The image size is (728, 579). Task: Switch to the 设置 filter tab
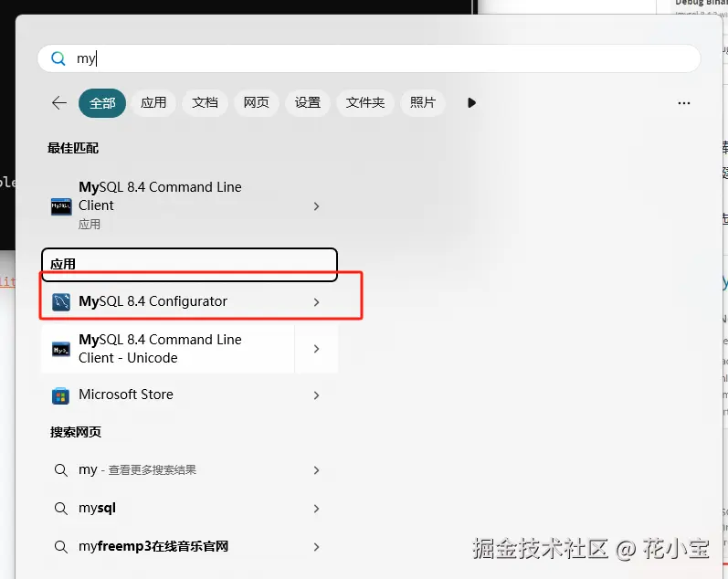(308, 102)
